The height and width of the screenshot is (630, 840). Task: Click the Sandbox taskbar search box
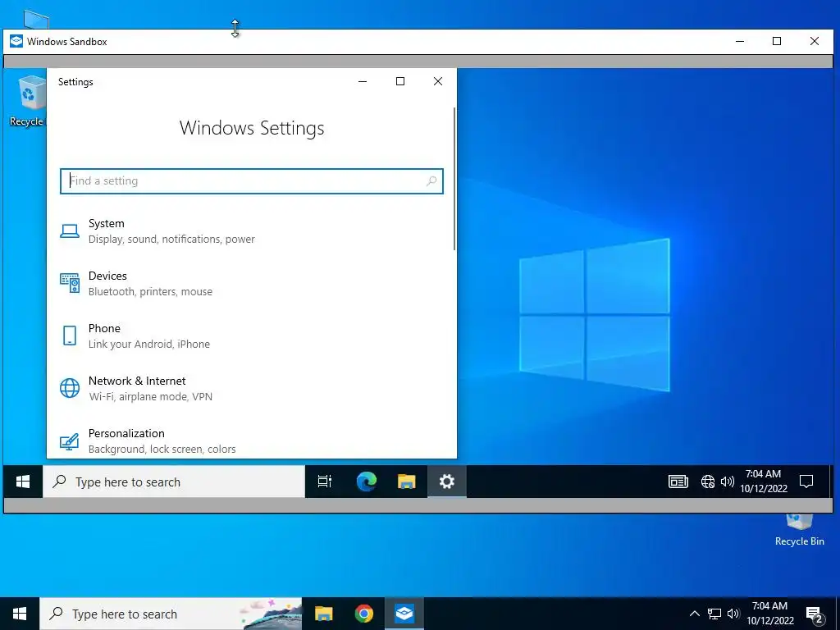174,482
